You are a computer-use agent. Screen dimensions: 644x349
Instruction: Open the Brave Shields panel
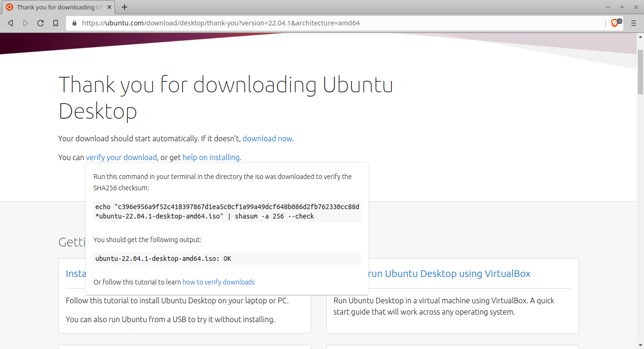pos(615,23)
